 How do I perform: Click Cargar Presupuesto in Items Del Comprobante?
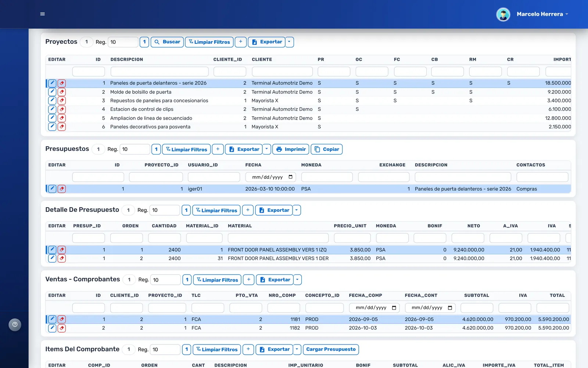[x=331, y=349]
